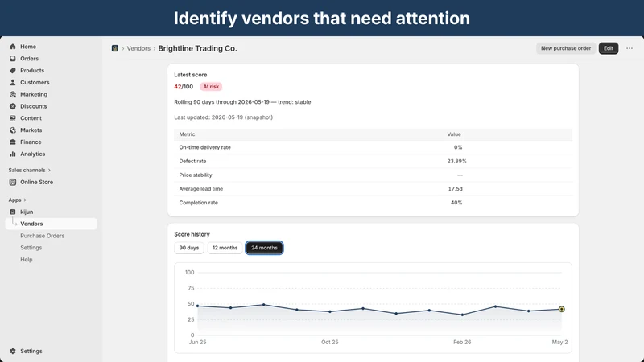The width and height of the screenshot is (644, 362).
Task: Click the Value column header
Action: point(454,134)
